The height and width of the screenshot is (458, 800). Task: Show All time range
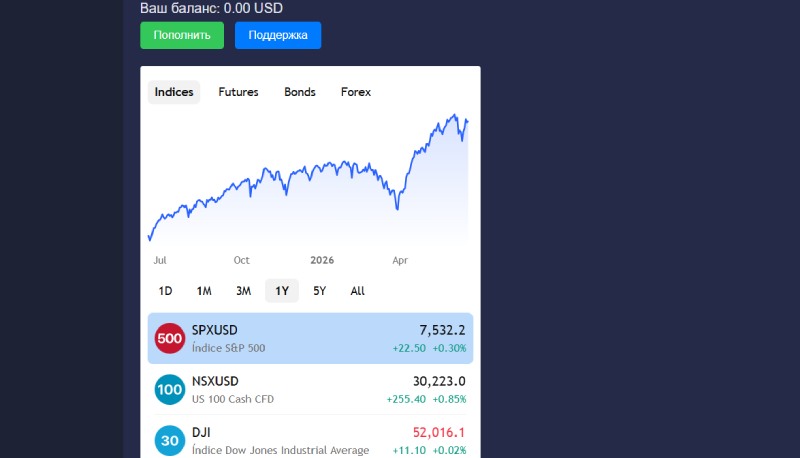click(358, 291)
